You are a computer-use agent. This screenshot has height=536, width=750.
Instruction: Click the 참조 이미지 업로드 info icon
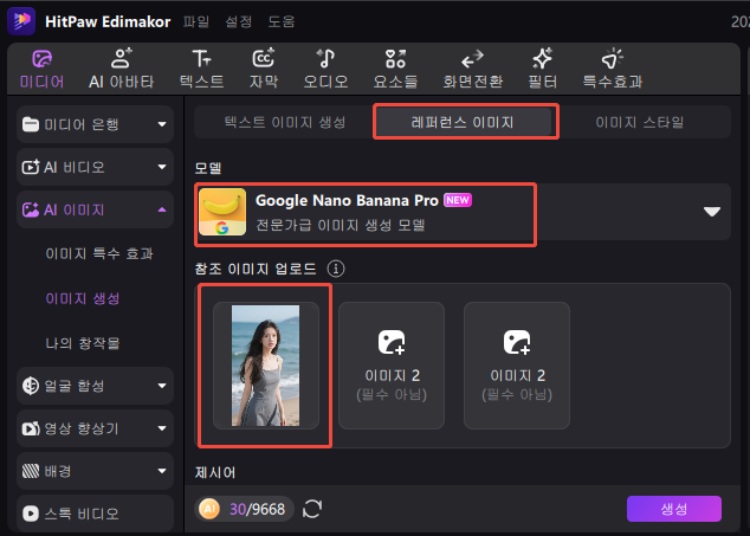pos(336,269)
